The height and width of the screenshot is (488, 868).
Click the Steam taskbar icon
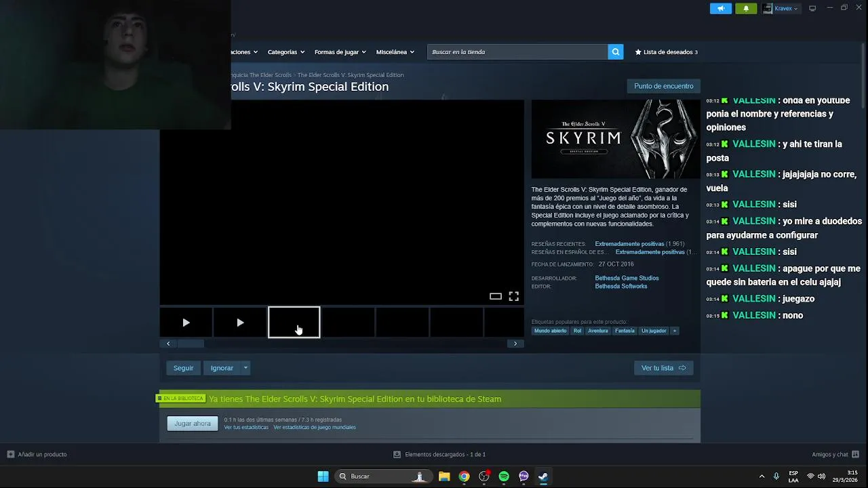(543, 476)
